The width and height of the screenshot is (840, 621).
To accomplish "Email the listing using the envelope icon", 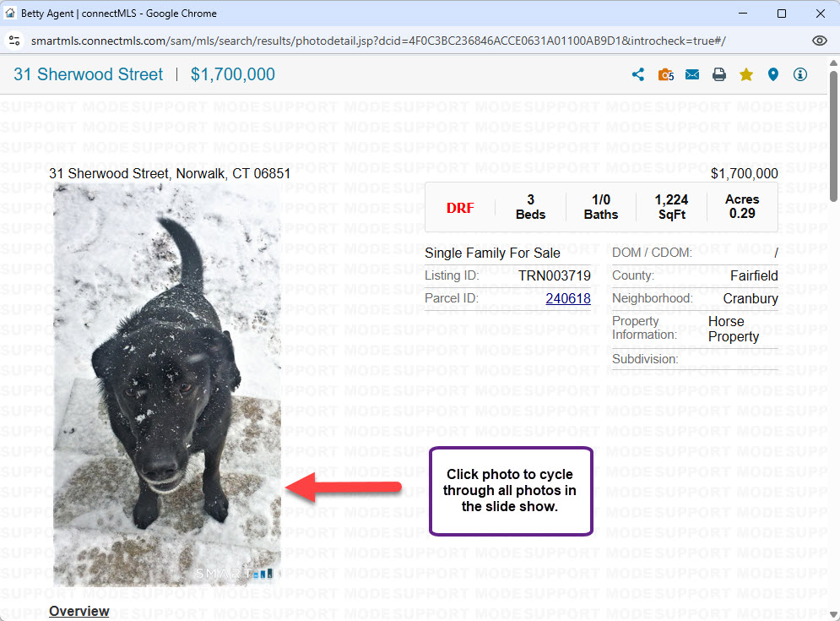I will coord(692,74).
